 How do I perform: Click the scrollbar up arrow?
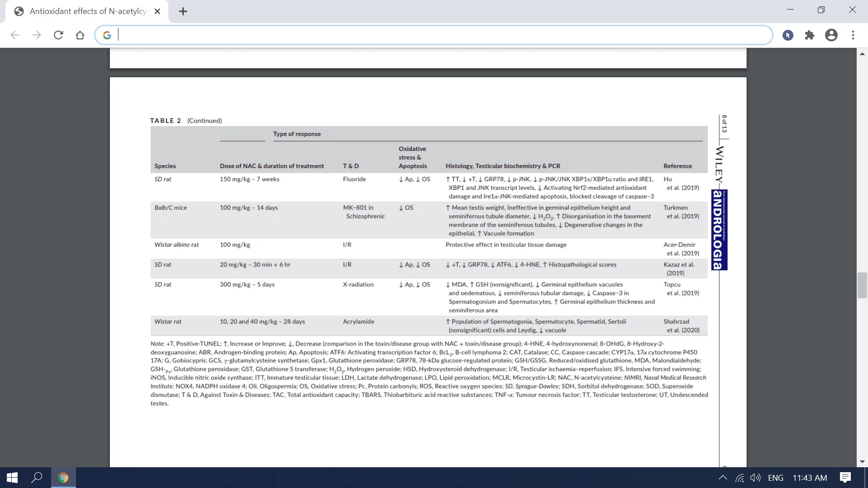click(862, 54)
